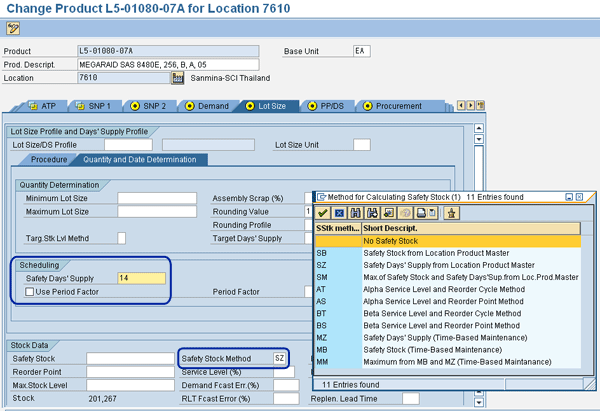Click the cancel X icon in popup toolbar
Viewport: 600px width, 411px height.
340,212
